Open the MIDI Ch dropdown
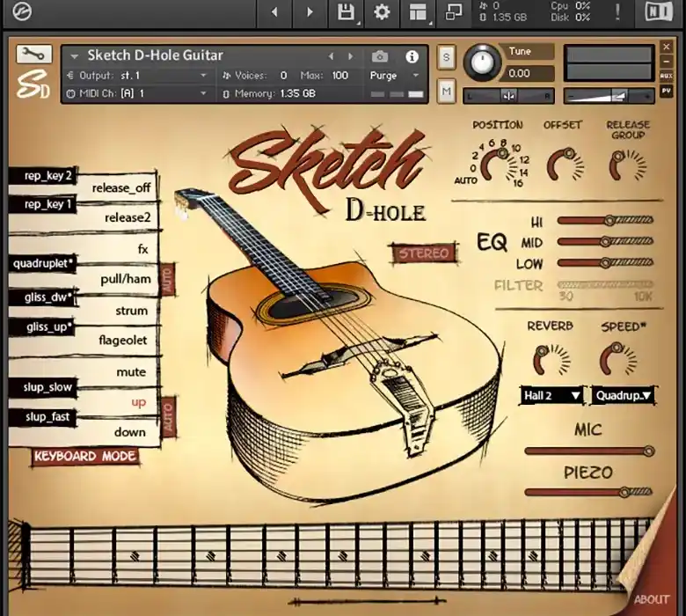Screen dimensions: 686x616 click(137, 93)
